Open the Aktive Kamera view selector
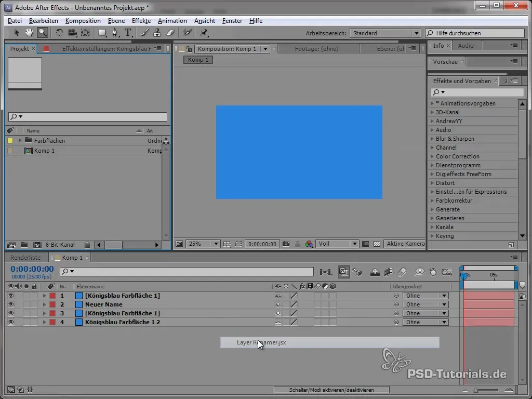This screenshot has height=399, width=532. tap(404, 244)
